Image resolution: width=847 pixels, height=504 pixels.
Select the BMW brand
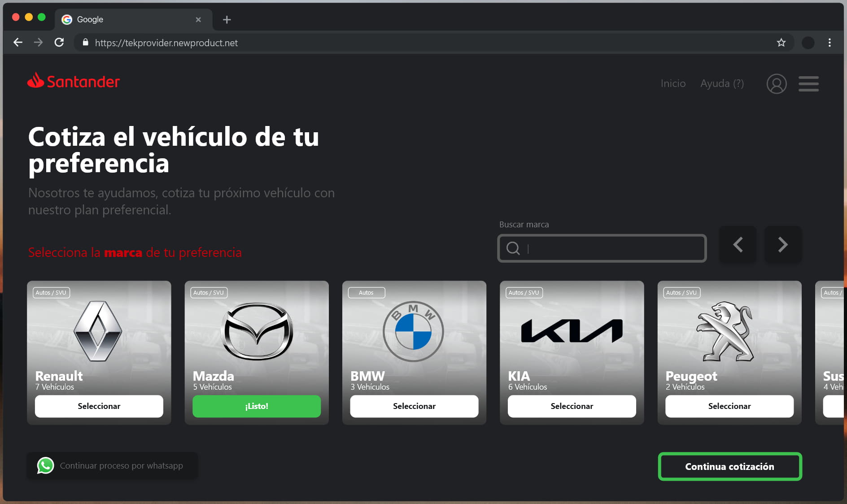point(414,406)
